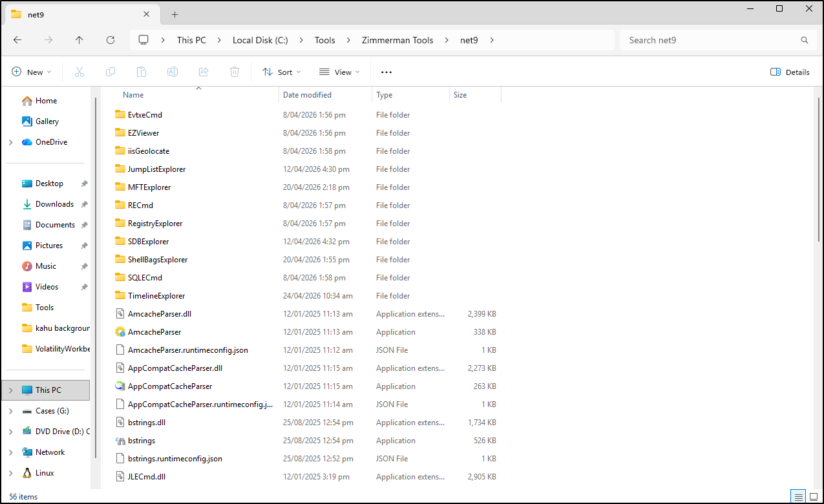
Task: Sort by Size column header
Action: tap(476, 95)
